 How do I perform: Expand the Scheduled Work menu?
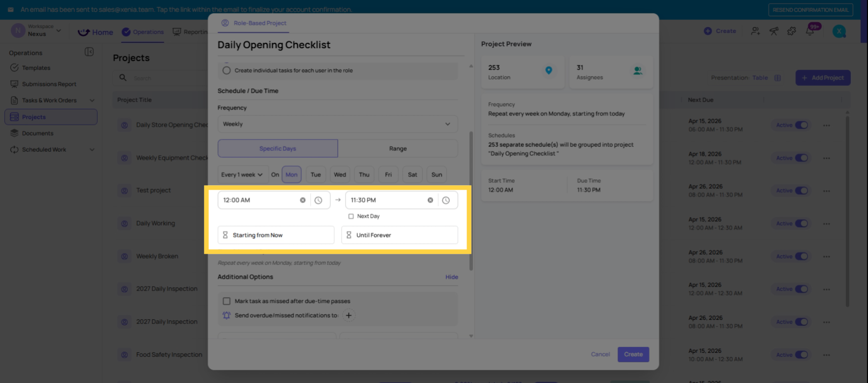(92, 149)
